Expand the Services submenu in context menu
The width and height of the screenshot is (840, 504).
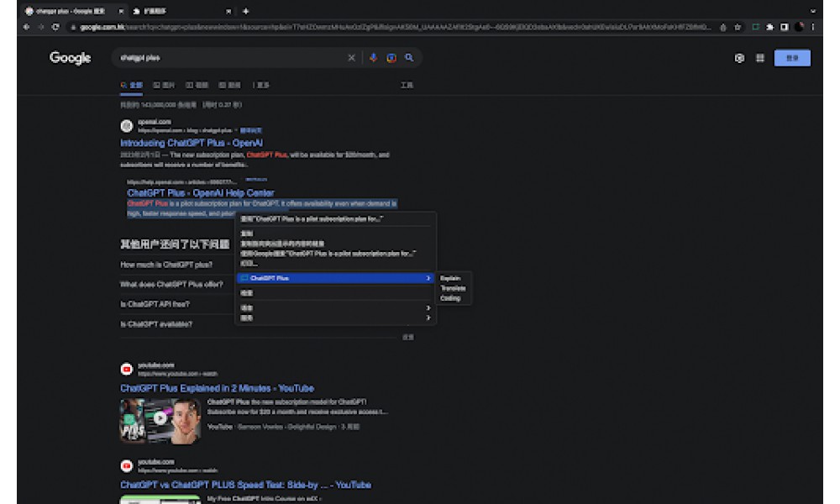(x=335, y=318)
